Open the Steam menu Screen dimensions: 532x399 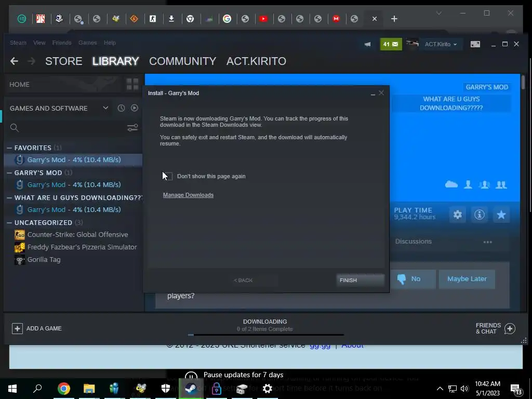[x=18, y=43]
